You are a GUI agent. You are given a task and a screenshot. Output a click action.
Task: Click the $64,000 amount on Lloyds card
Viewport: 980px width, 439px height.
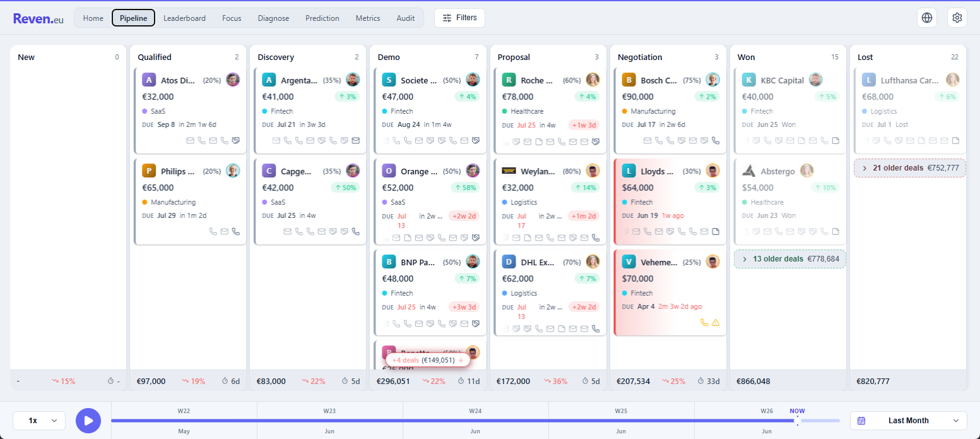tap(638, 188)
